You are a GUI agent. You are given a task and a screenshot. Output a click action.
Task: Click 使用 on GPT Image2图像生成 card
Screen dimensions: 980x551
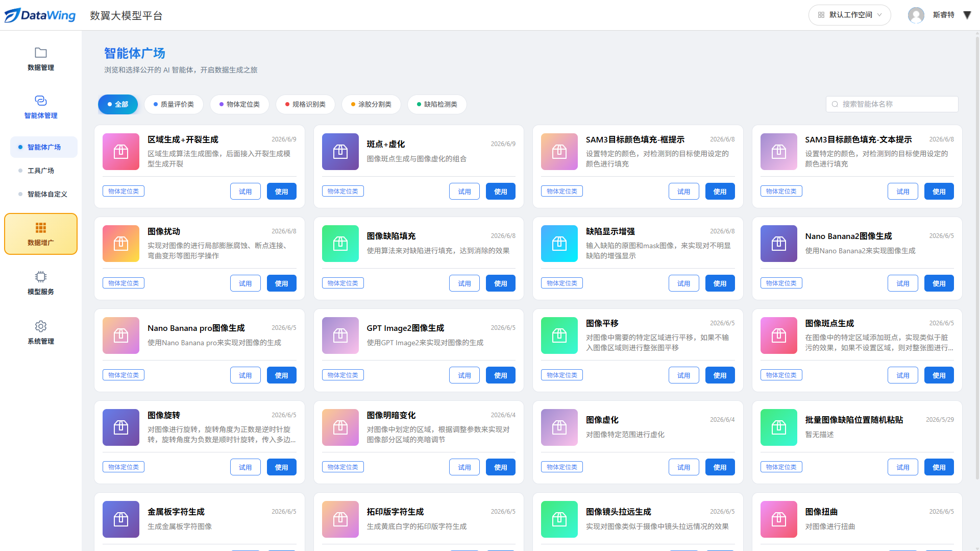point(501,375)
